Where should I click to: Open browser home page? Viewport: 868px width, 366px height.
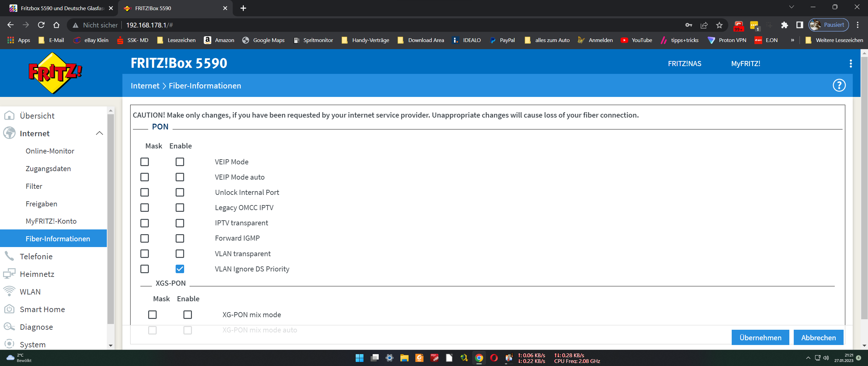(56, 25)
